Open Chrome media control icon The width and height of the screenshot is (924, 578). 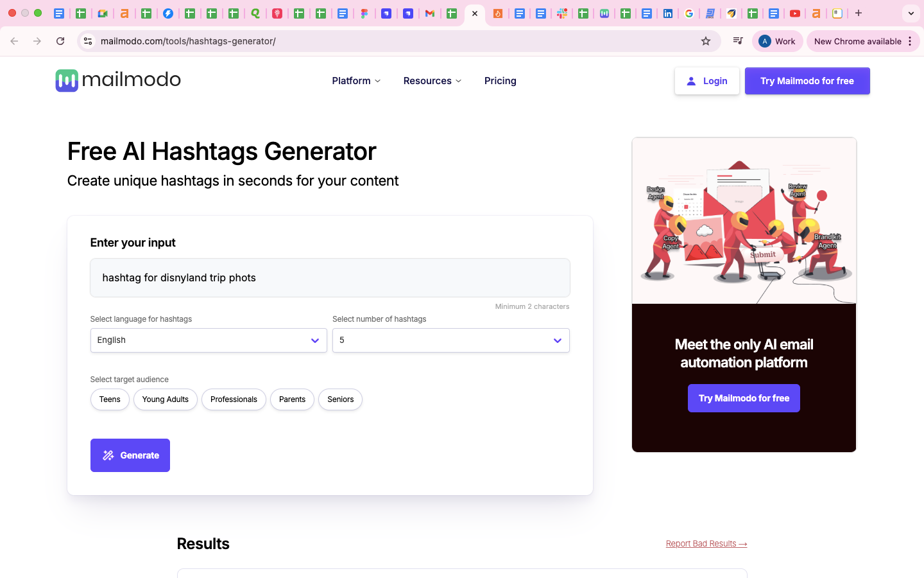[x=738, y=41]
